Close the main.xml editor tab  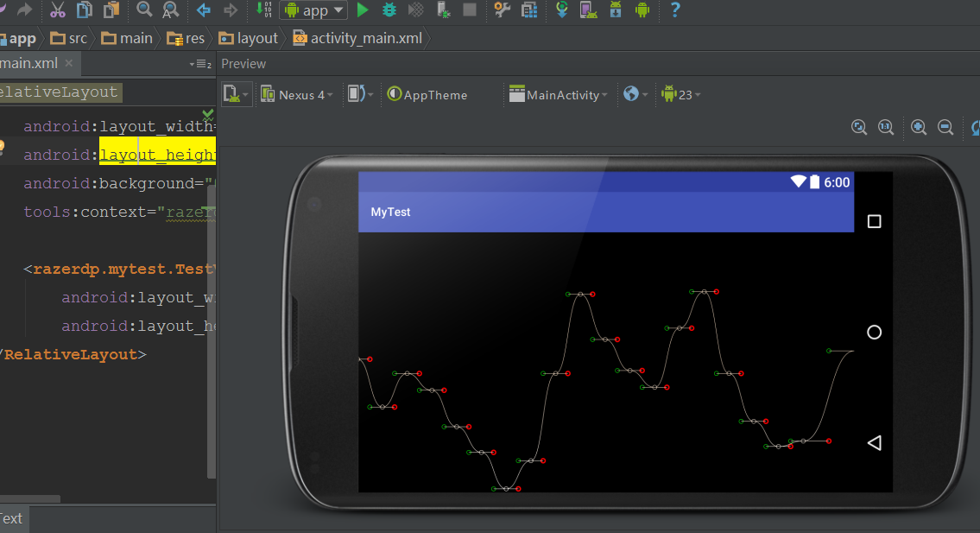point(69,62)
